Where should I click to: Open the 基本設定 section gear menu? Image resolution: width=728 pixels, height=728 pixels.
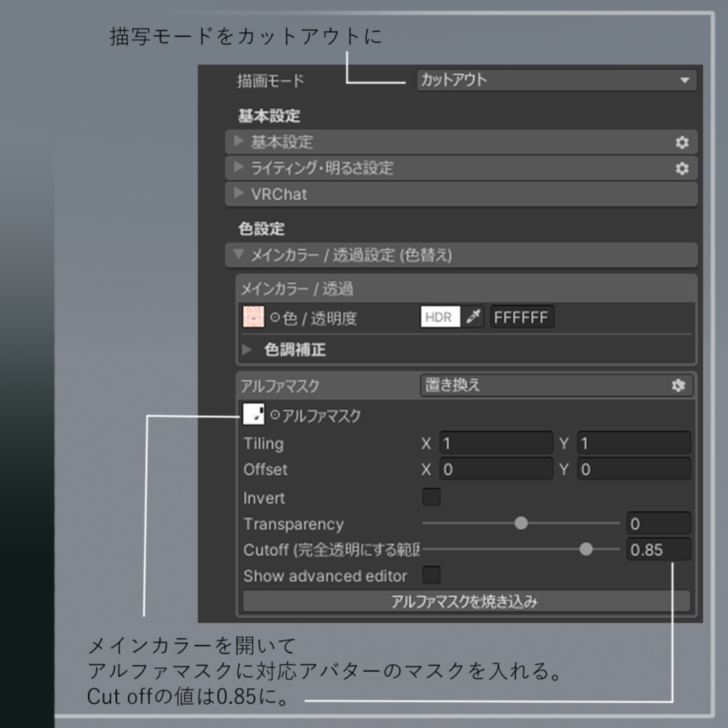[x=682, y=142]
